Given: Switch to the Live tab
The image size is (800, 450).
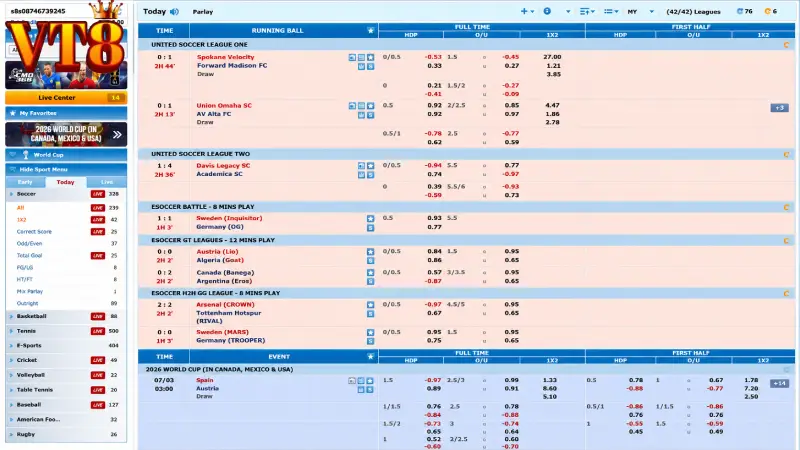Looking at the screenshot, I should 107,182.
